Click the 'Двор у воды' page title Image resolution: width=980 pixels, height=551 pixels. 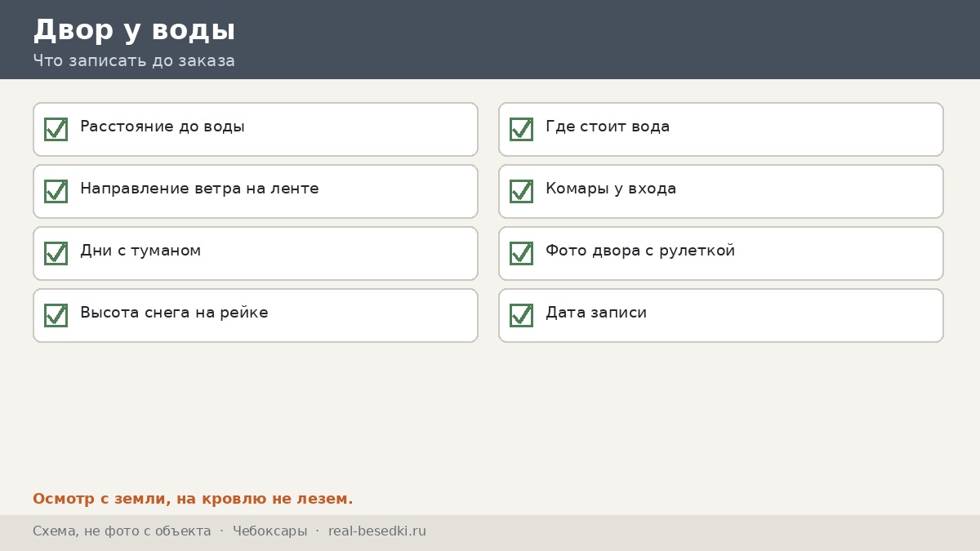(x=134, y=30)
